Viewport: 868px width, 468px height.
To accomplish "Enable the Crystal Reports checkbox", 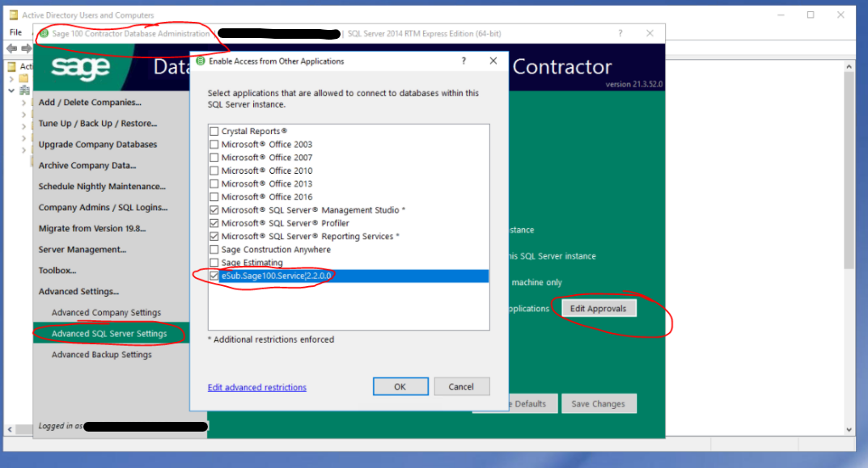I will click(x=214, y=131).
